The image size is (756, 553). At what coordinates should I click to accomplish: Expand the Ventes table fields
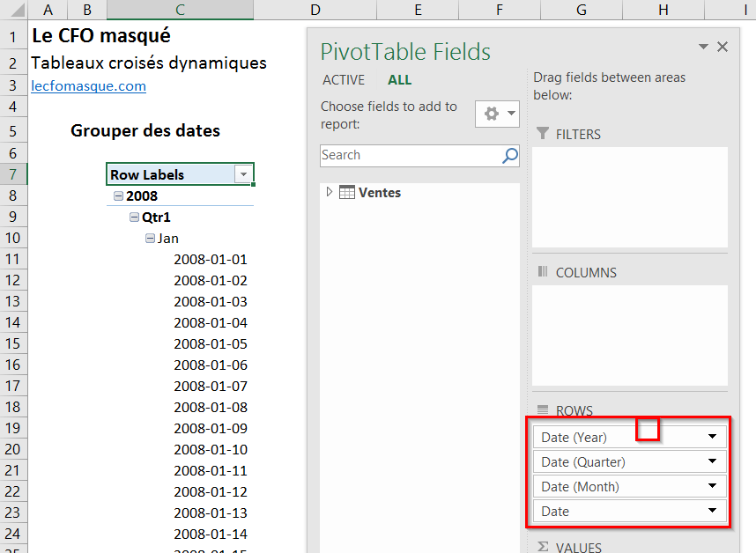(330, 192)
